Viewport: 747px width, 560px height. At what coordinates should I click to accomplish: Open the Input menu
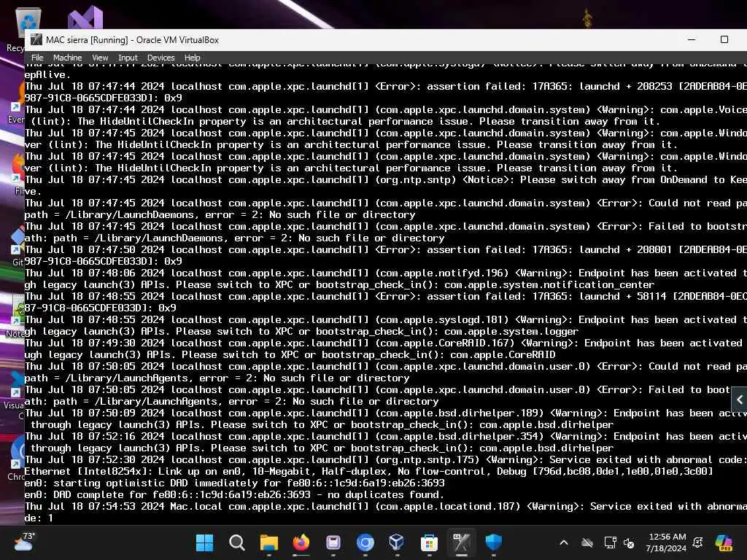[x=128, y=58]
